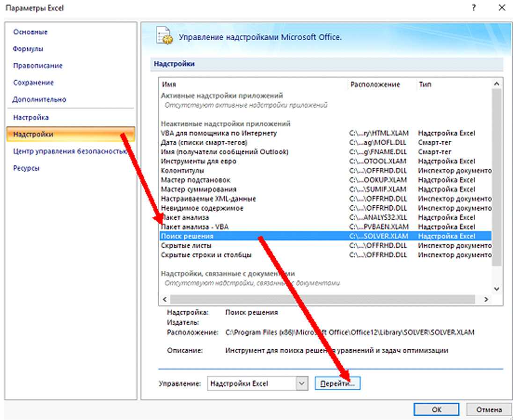Select Дата (списки смарт-тегов) add-in
This screenshot has height=420, width=513.
tap(325, 143)
